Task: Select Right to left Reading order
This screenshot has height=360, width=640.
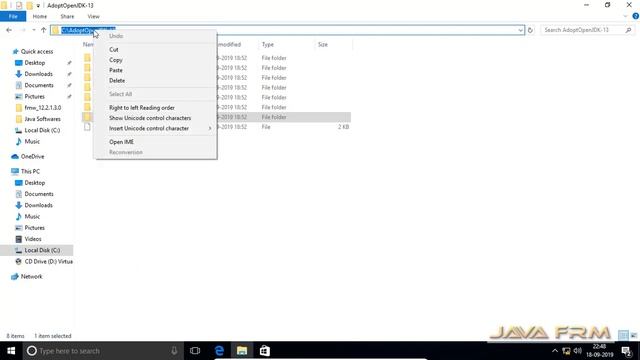Action: tap(142, 107)
